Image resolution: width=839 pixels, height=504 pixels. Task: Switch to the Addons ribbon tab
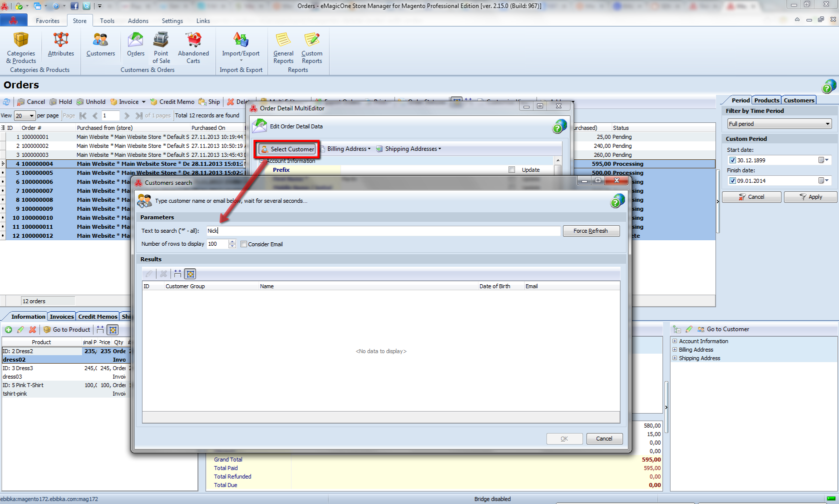point(138,21)
